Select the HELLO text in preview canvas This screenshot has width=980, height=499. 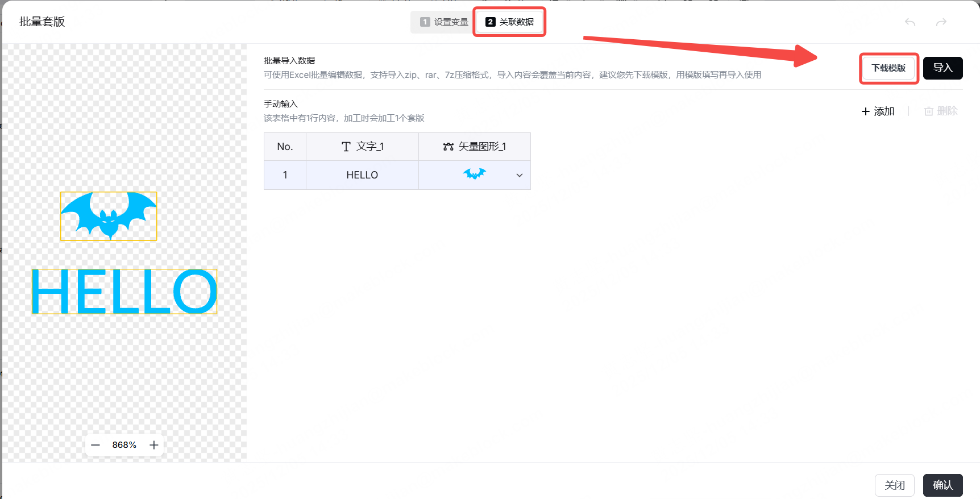click(x=124, y=292)
